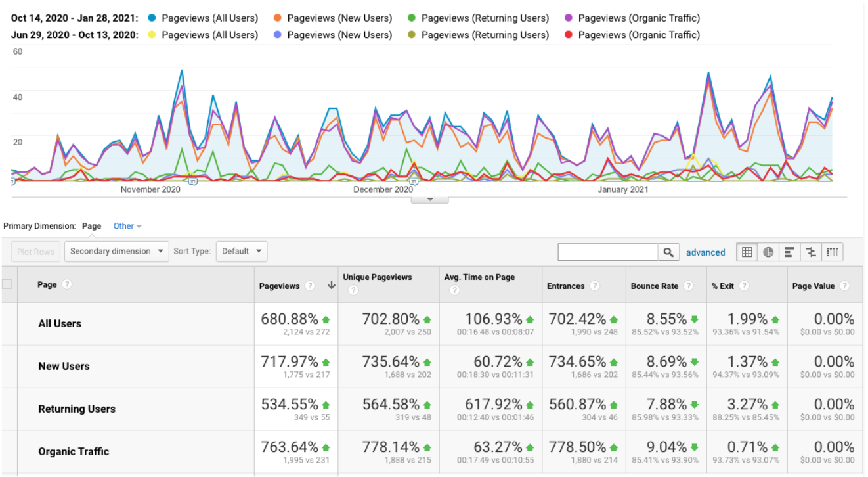Click the 00:12:40 vs 00:01:46 text
This screenshot has width=868, height=477.
(x=496, y=418)
